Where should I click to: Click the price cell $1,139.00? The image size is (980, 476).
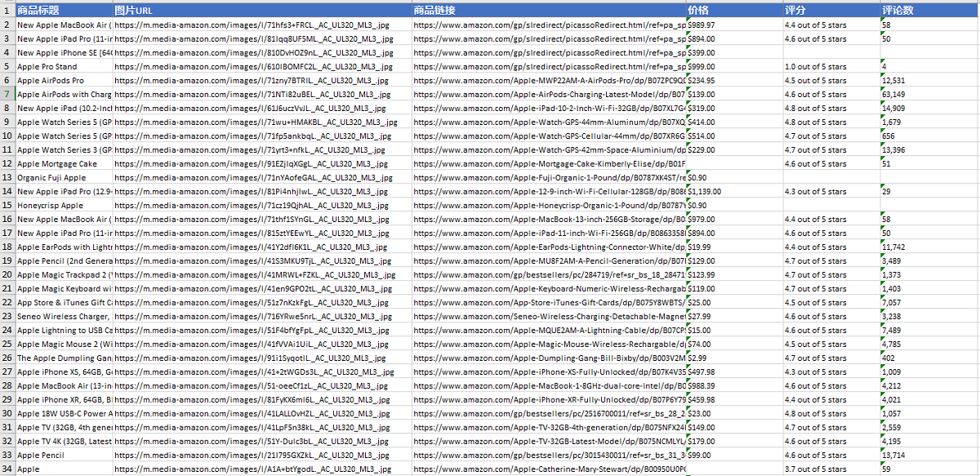point(735,192)
